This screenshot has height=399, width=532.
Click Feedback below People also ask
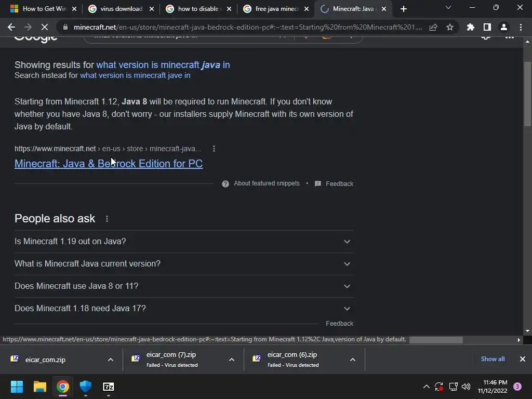340,324
